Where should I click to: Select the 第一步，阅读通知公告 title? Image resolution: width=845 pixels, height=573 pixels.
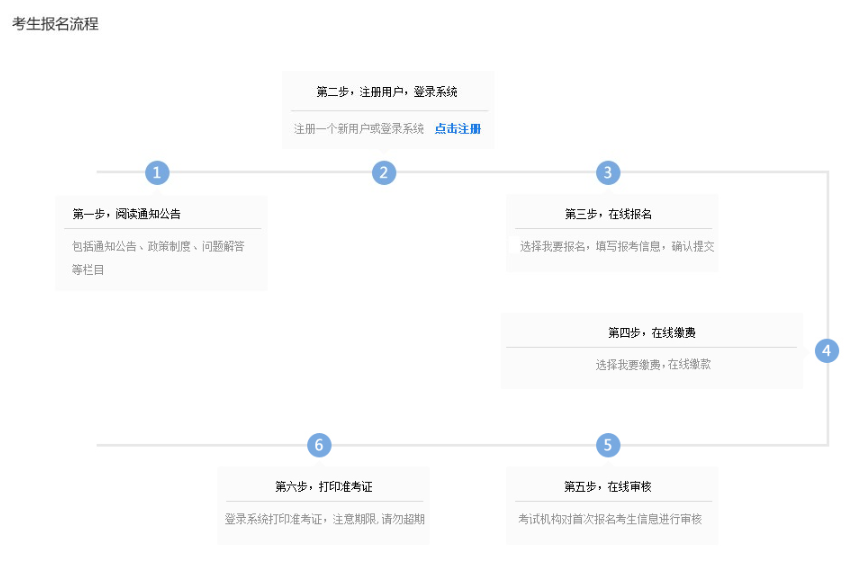(x=126, y=214)
